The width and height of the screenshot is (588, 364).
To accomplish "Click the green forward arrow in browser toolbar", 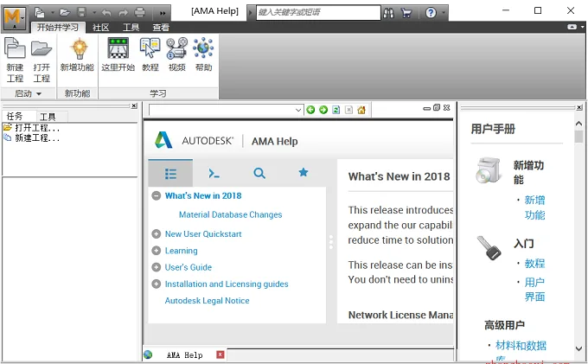I will click(x=323, y=110).
